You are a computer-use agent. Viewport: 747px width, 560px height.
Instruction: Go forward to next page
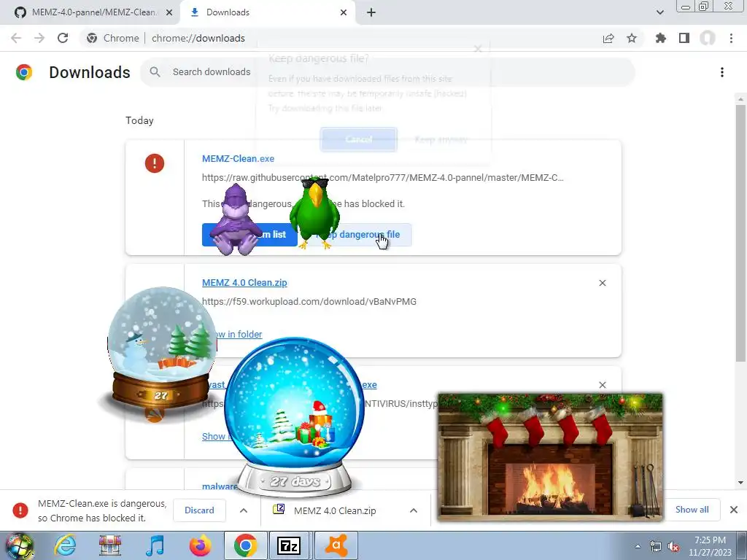coord(39,38)
